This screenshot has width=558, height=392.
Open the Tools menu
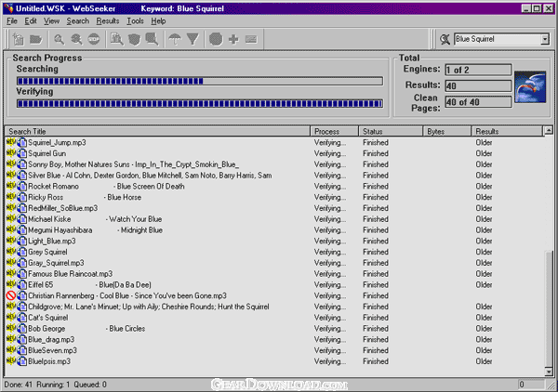pos(135,21)
